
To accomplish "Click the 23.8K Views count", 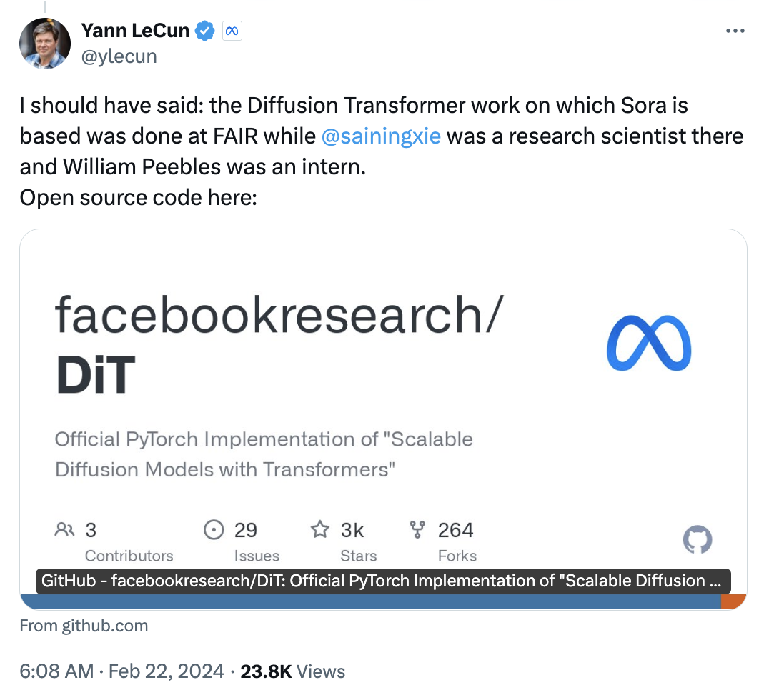I will click(292, 671).
